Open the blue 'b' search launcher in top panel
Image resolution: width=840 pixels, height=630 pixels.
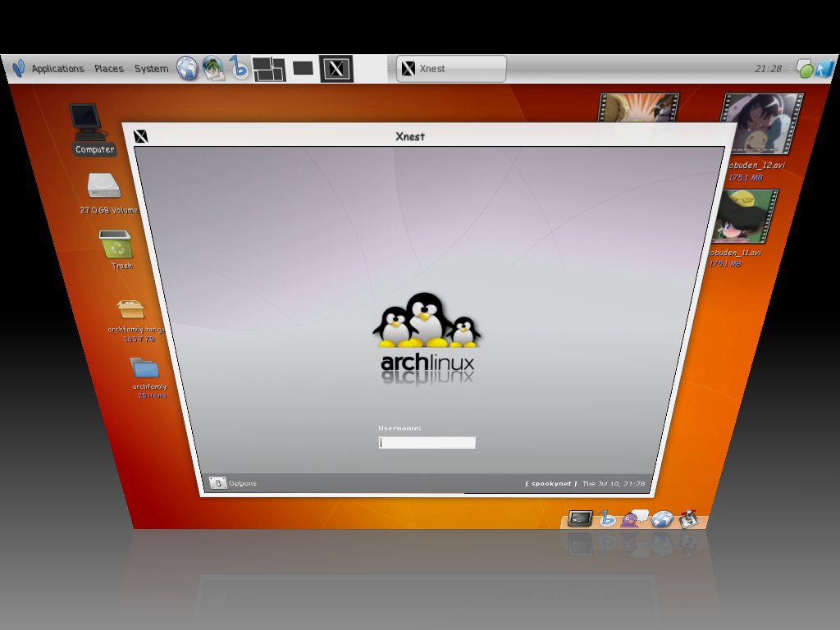[x=239, y=68]
